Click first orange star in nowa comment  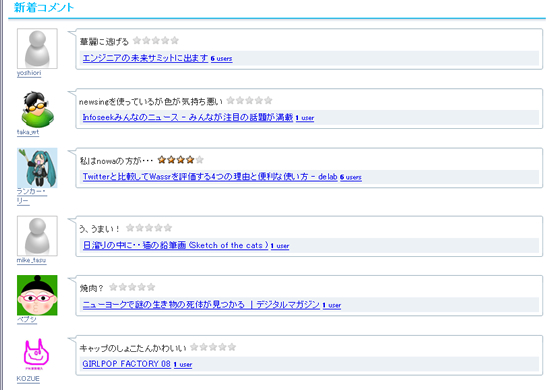[x=162, y=160]
